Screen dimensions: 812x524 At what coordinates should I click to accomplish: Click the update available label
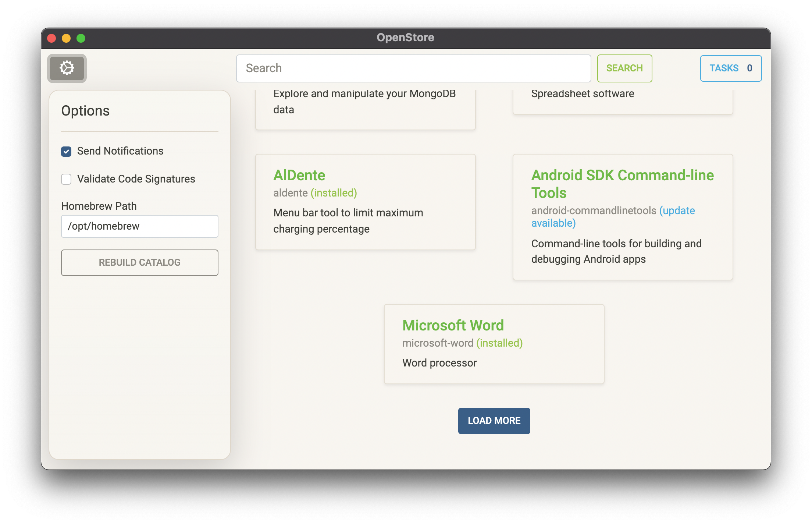pyautogui.click(x=677, y=211)
